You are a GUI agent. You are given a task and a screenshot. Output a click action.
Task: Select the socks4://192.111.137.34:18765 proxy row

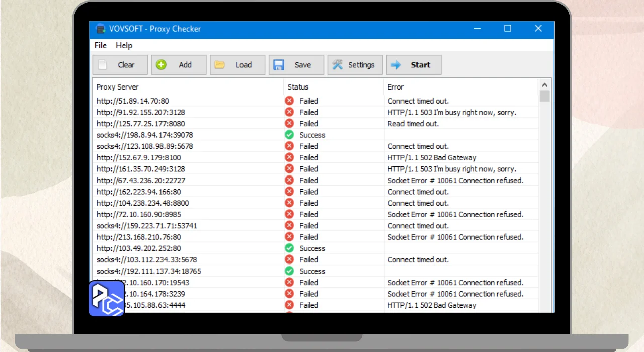(148, 271)
